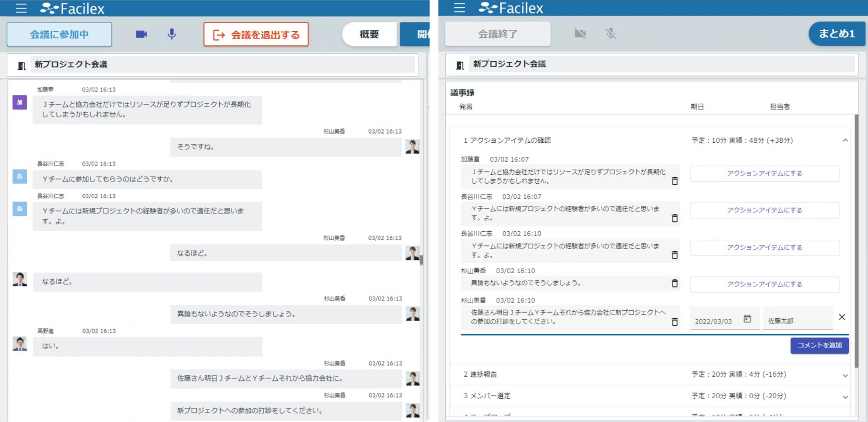Mute the microphone in active meeting
Viewport: 868px width, 422px height.
click(x=172, y=34)
